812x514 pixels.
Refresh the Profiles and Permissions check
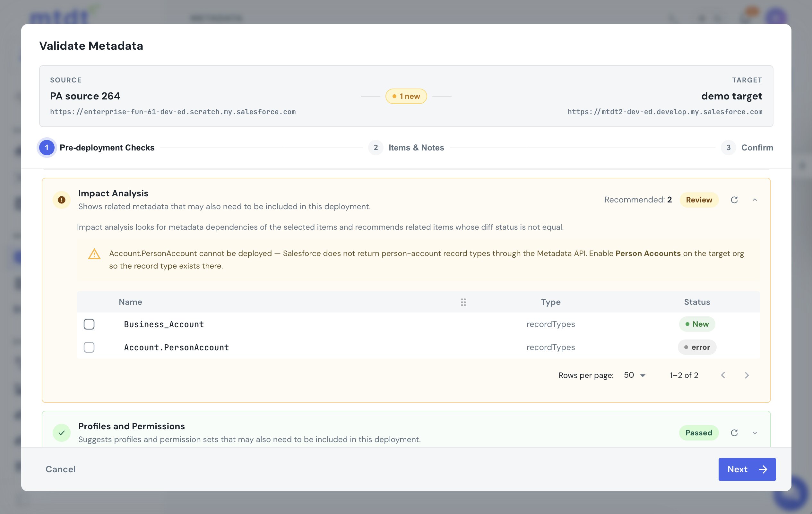coord(734,433)
